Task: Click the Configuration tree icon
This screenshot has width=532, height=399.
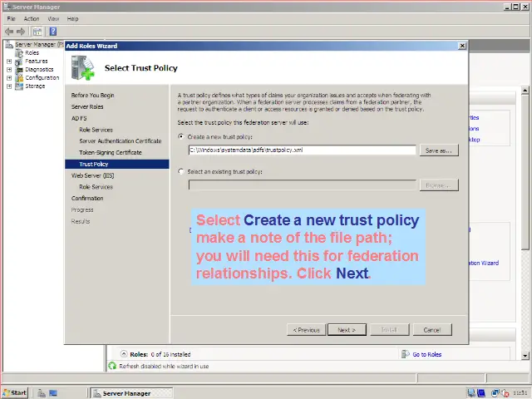Action: 19,78
